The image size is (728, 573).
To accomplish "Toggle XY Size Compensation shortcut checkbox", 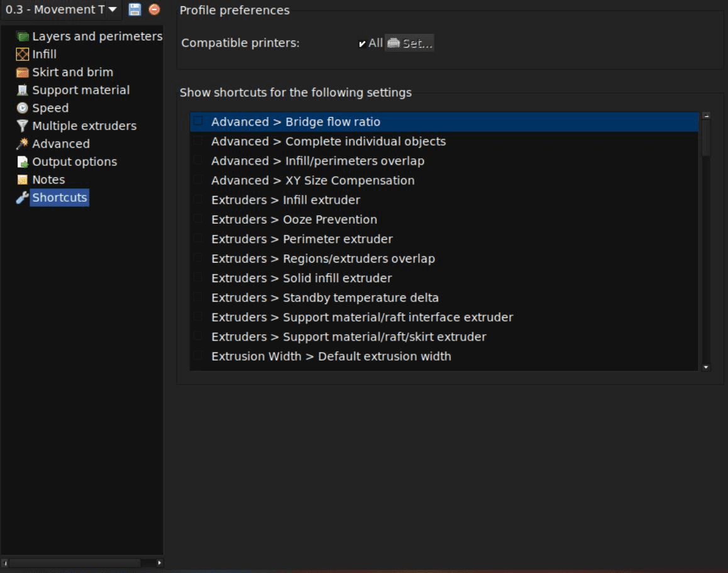I will coord(198,180).
